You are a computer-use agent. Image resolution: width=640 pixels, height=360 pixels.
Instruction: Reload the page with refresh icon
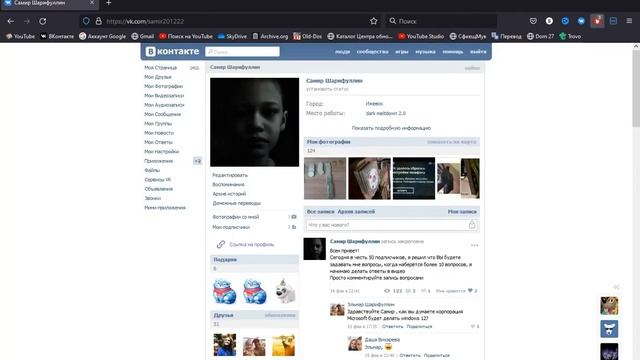click(x=42, y=21)
